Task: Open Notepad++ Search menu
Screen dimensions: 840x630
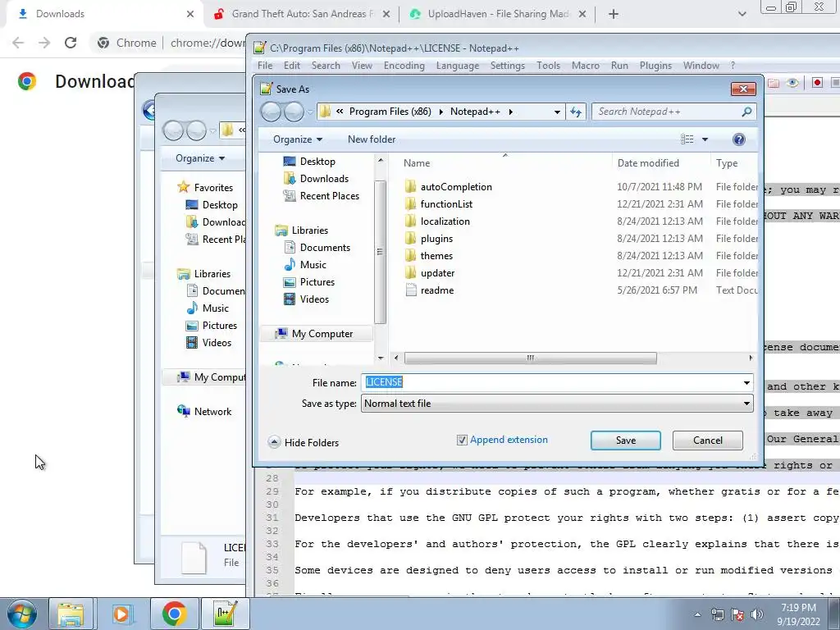Action: pyautogui.click(x=326, y=66)
